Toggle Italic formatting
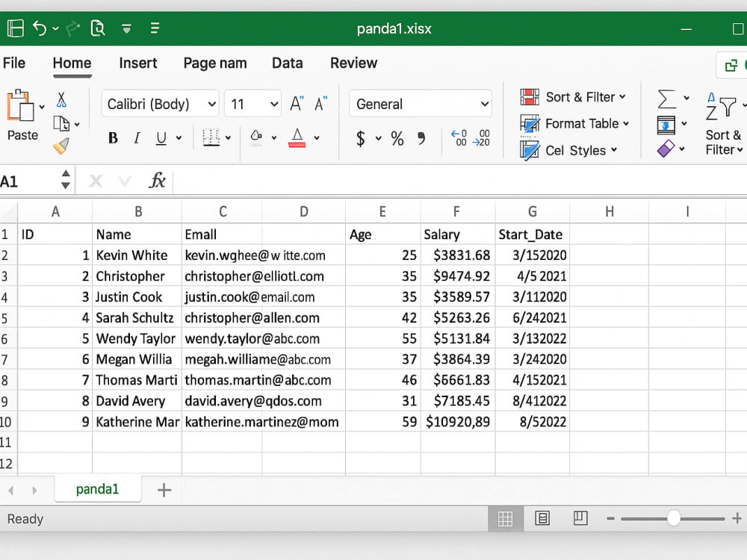The image size is (747, 560). (x=137, y=138)
